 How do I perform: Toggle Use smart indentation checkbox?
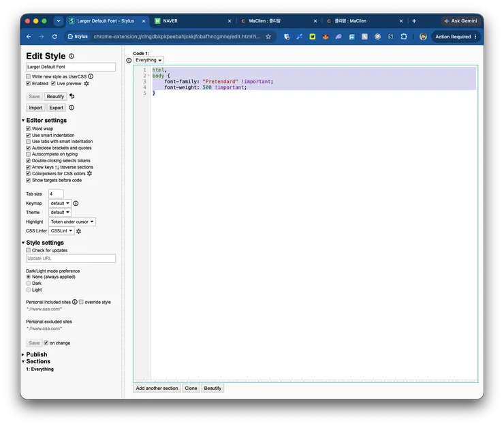click(29, 135)
